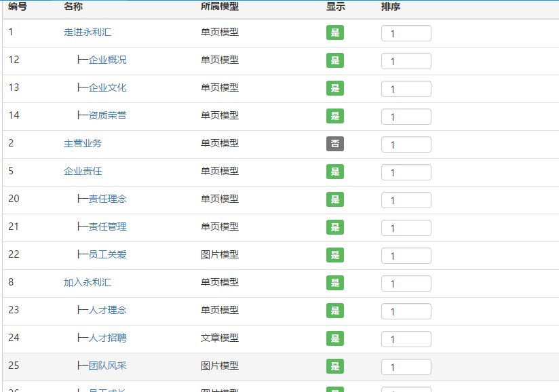This screenshot has width=559, height=392.
Task: Open the 企业概况 subcategory link
Action: click(x=107, y=60)
